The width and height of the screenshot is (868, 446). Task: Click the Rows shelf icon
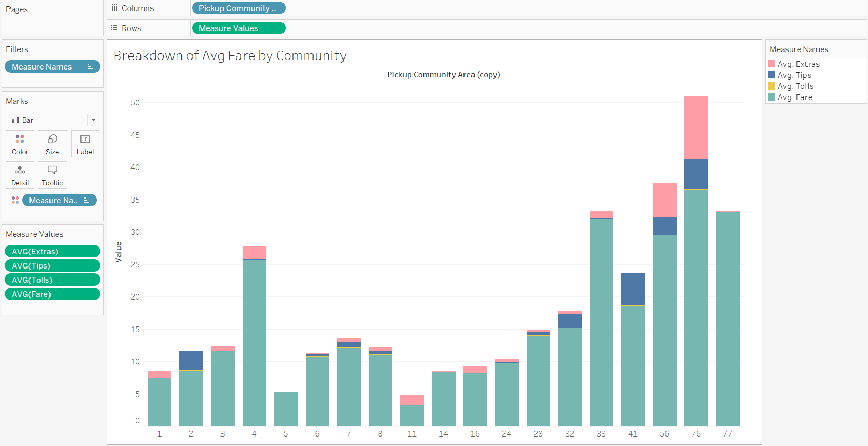click(x=114, y=28)
